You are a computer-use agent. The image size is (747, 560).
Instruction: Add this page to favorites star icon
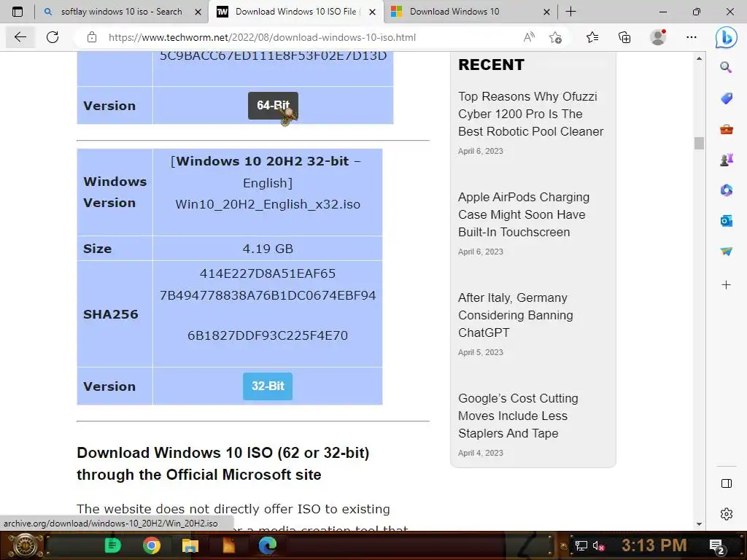tap(555, 37)
